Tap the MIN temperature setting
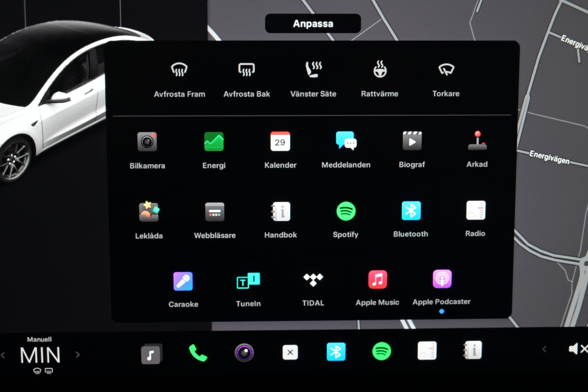 (x=40, y=355)
